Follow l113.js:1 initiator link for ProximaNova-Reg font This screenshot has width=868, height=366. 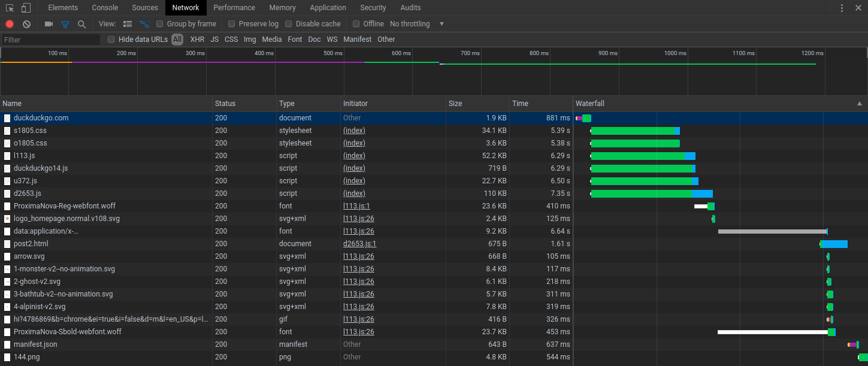click(x=356, y=206)
